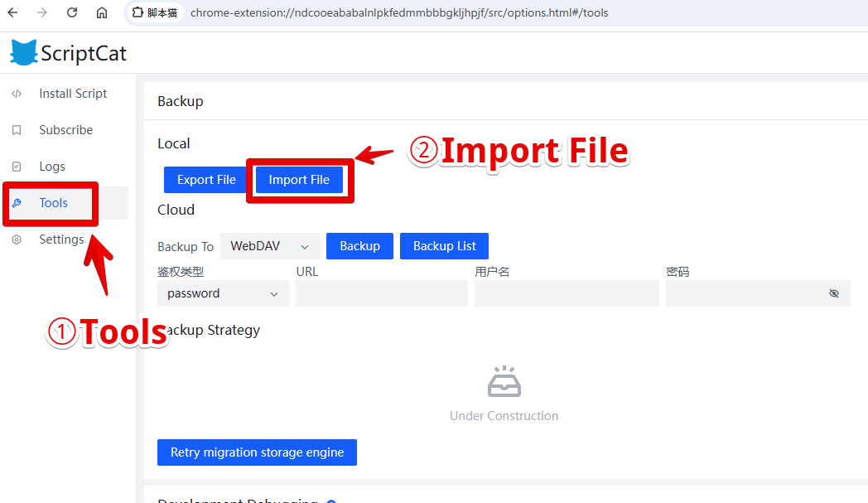
Task: Click the browser forward arrow
Action: click(x=42, y=12)
